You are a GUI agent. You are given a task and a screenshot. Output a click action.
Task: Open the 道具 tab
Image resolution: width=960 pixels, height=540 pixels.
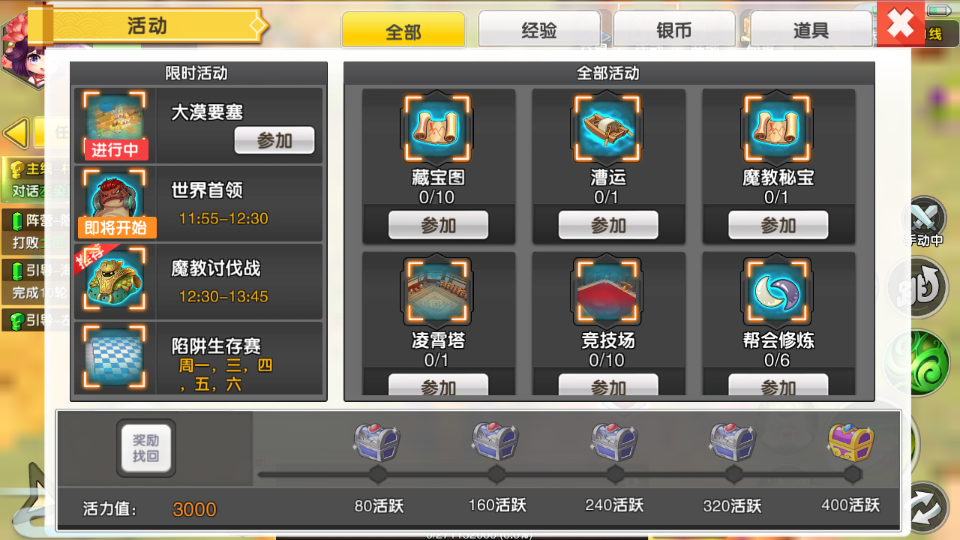tap(811, 29)
